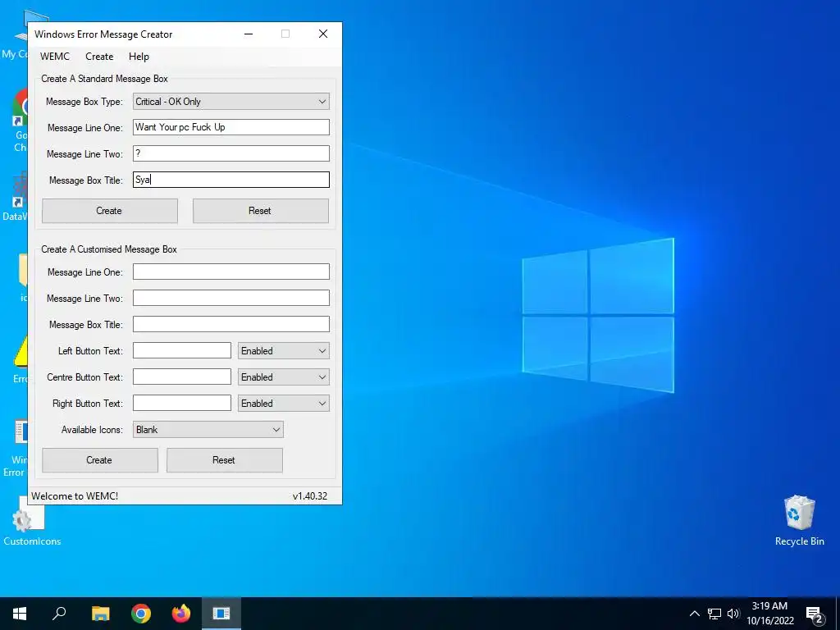840x630 pixels.
Task: Launch Firefox from the taskbar
Action: pos(181,614)
